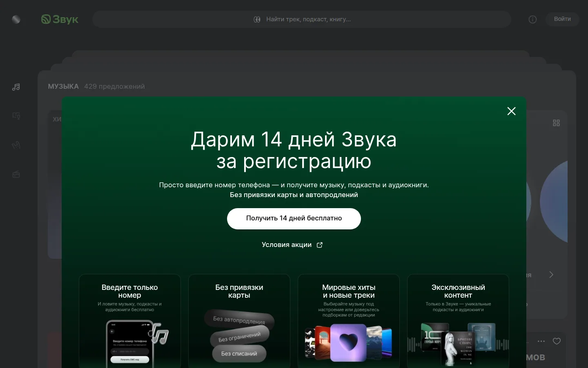Click the info circle icon in the header
Screen dimensions: 588x368
click(532, 19)
